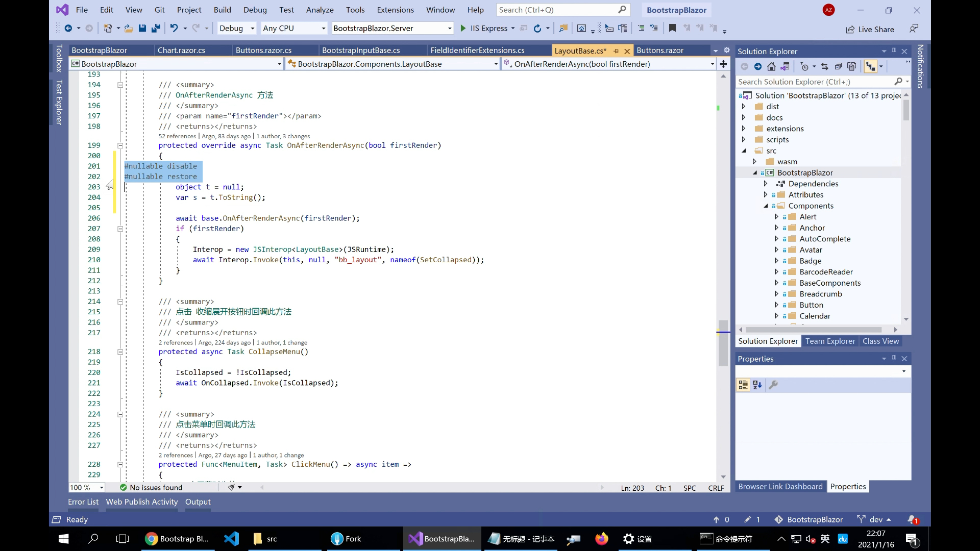Image resolution: width=980 pixels, height=551 pixels.
Task: Click the New Project toolbar icon
Action: click(x=108, y=29)
